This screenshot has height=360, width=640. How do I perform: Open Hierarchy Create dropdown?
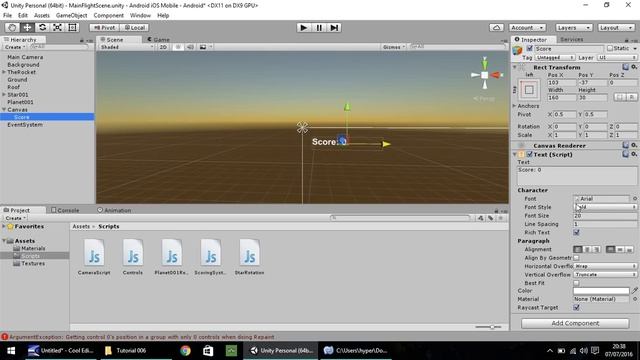(16, 47)
